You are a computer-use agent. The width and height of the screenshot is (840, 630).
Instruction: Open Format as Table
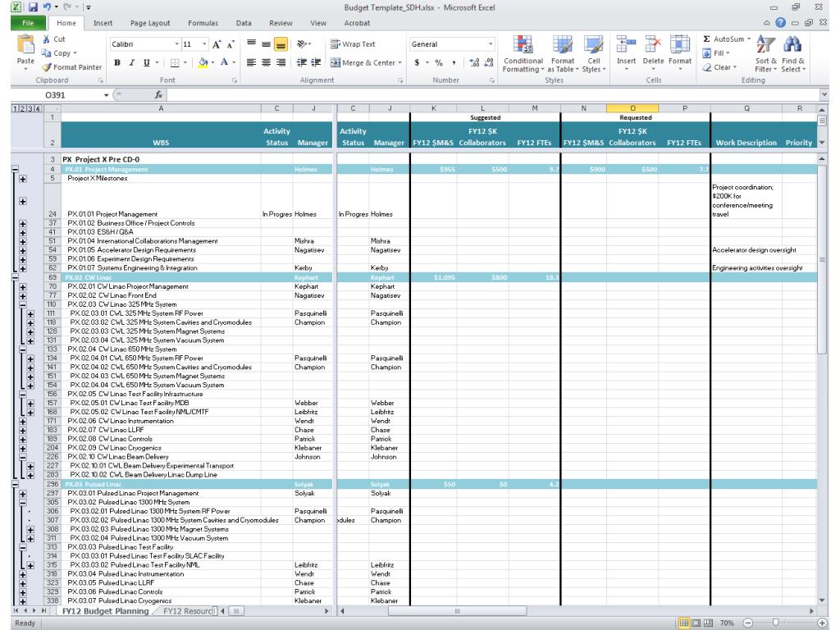tap(563, 53)
